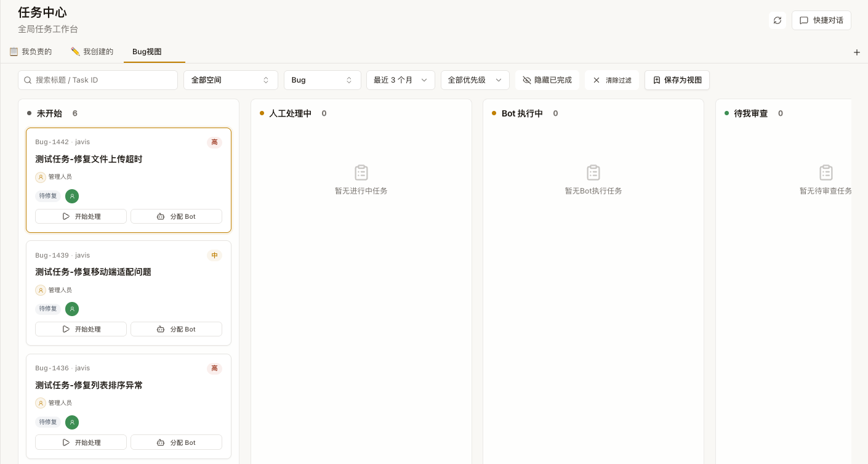
Task: Click the Bug-1436 · javis ID label
Action: click(x=62, y=368)
